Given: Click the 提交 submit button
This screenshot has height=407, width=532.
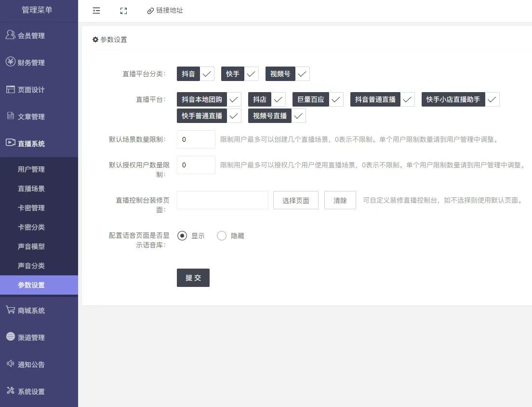Looking at the screenshot, I should pyautogui.click(x=193, y=278).
